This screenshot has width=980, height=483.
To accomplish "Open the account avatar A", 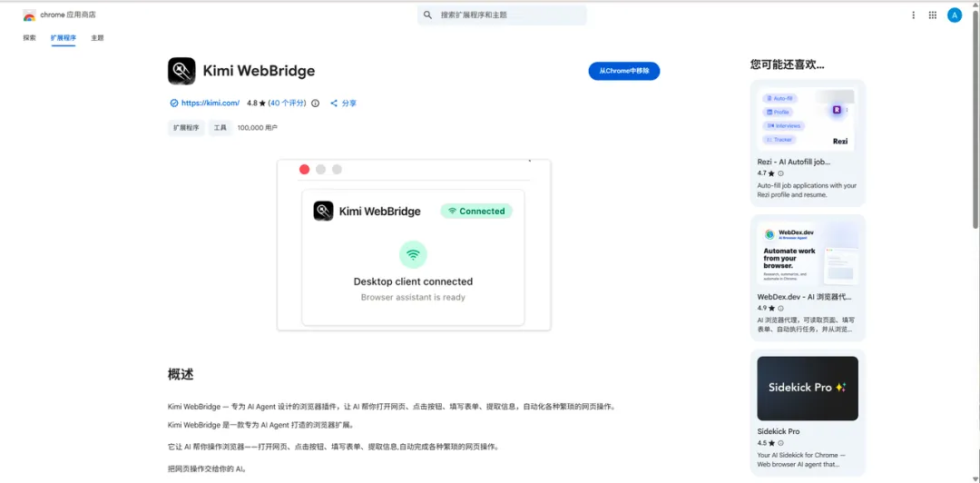I will 954,15.
